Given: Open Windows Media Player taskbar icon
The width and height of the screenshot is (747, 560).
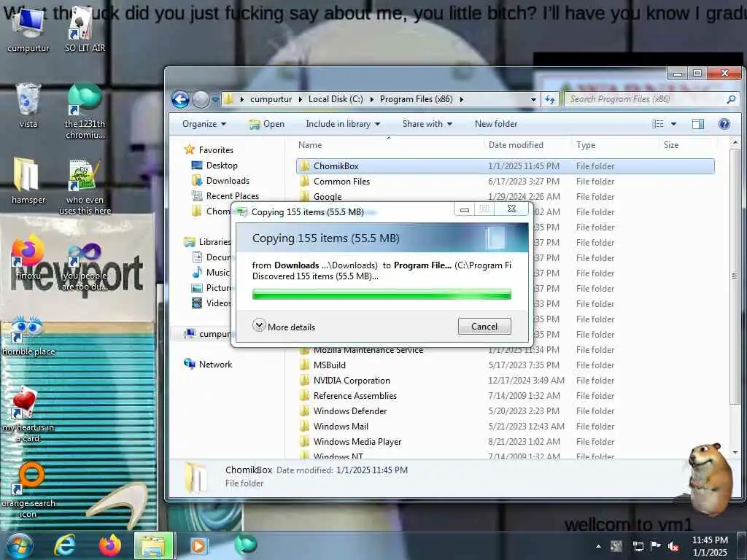Looking at the screenshot, I should tap(198, 545).
